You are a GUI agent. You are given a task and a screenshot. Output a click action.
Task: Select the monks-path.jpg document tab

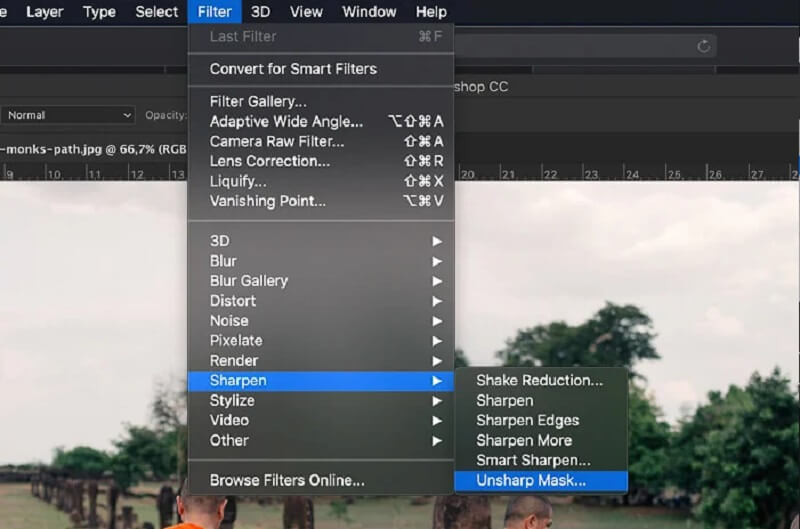(x=90, y=148)
